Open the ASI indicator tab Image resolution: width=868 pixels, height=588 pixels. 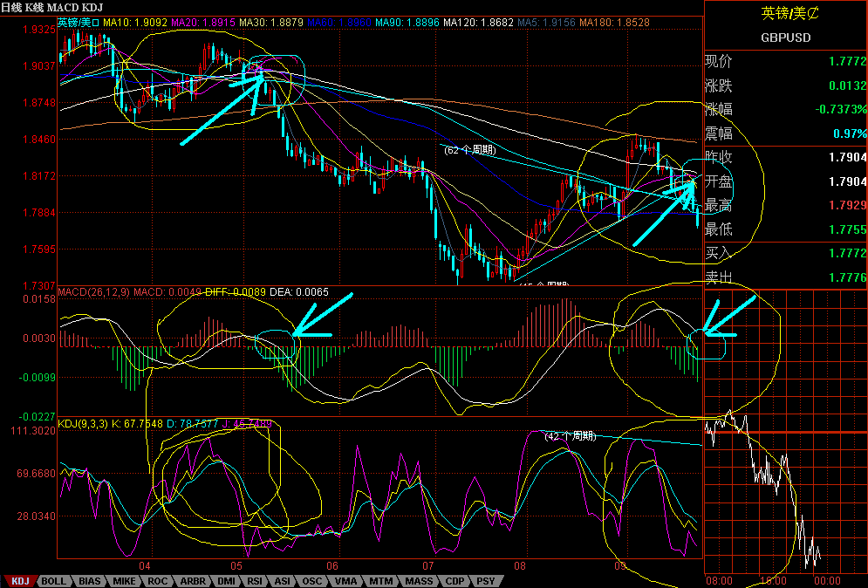(x=283, y=581)
